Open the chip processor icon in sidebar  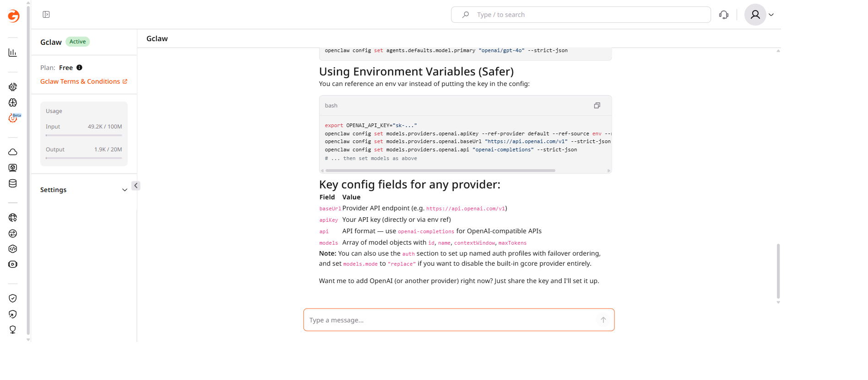click(x=13, y=87)
